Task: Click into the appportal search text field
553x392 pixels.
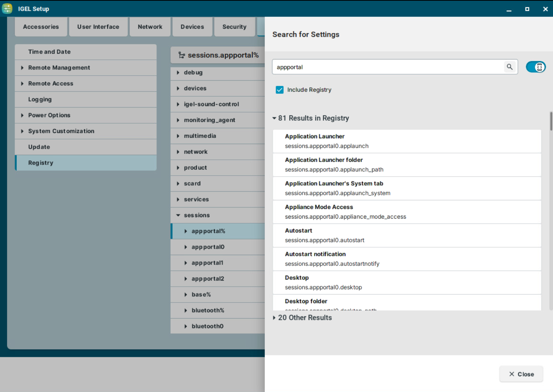Action: 387,67
